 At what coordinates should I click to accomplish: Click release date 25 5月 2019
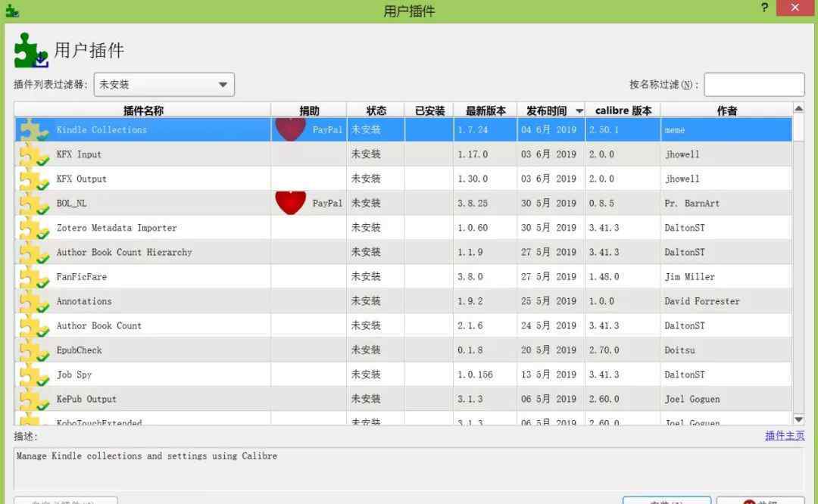pyautogui.click(x=549, y=301)
